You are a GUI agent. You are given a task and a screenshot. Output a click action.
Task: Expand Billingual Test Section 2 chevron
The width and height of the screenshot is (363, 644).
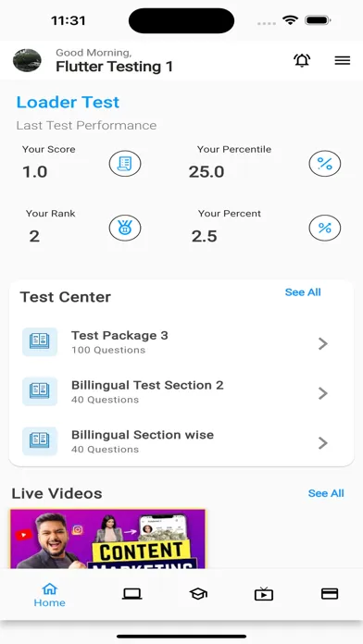[323, 393]
